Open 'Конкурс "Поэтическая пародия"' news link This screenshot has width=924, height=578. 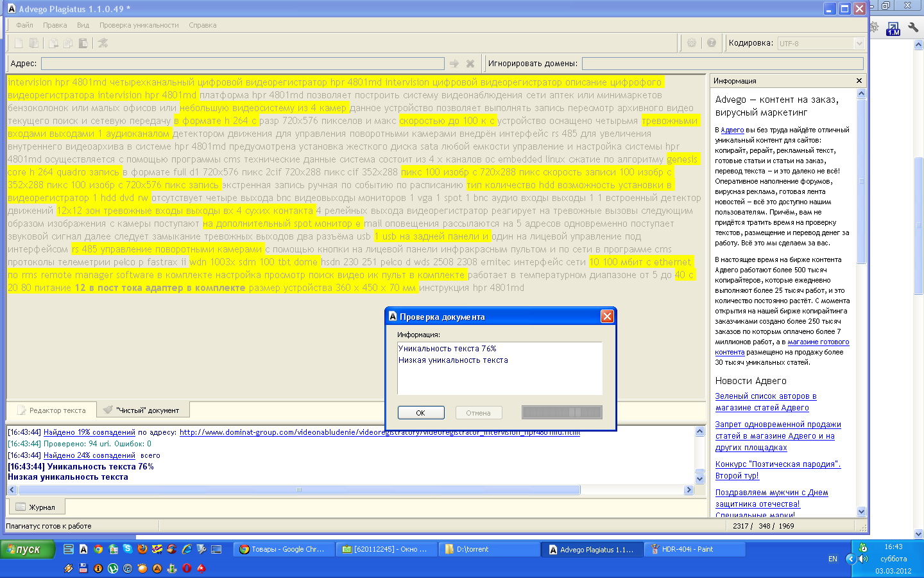[778, 470]
